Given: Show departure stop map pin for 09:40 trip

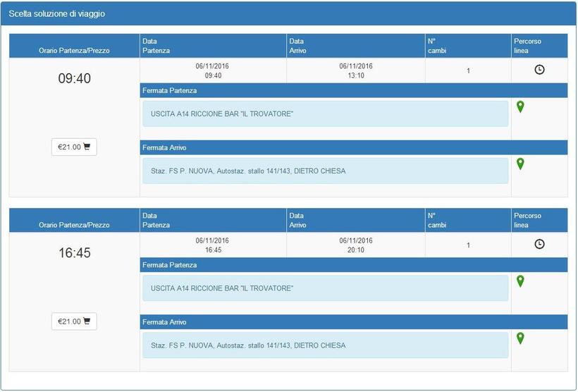Looking at the screenshot, I should [520, 106].
